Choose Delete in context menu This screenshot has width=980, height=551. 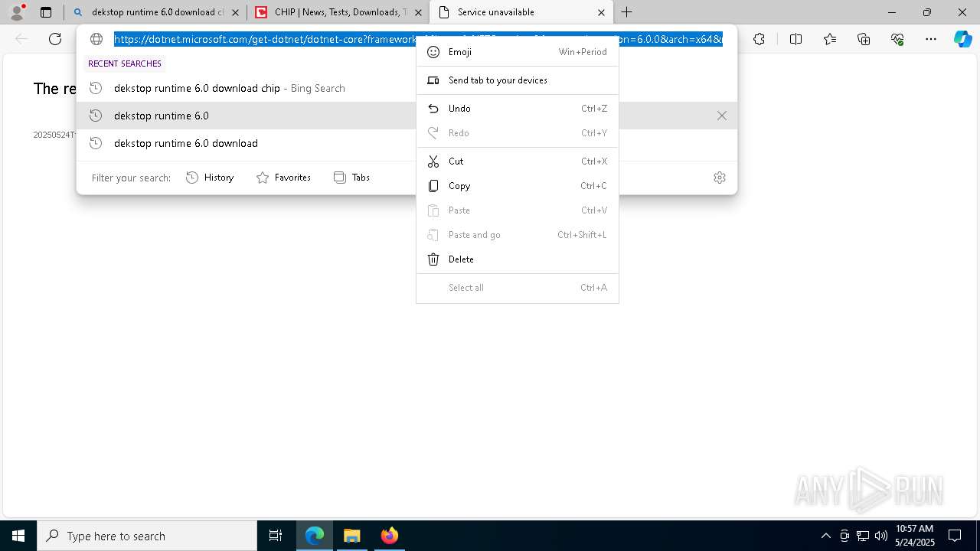pyautogui.click(x=518, y=259)
